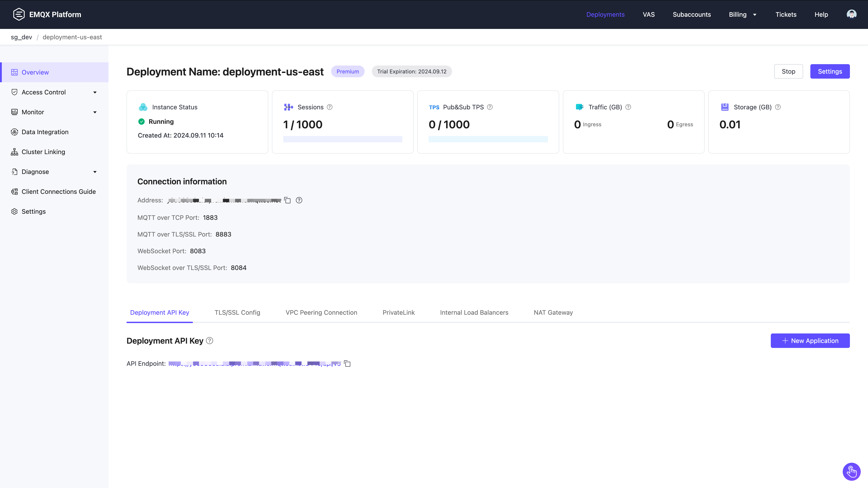Expand the Access Control submenu arrow

(95, 92)
